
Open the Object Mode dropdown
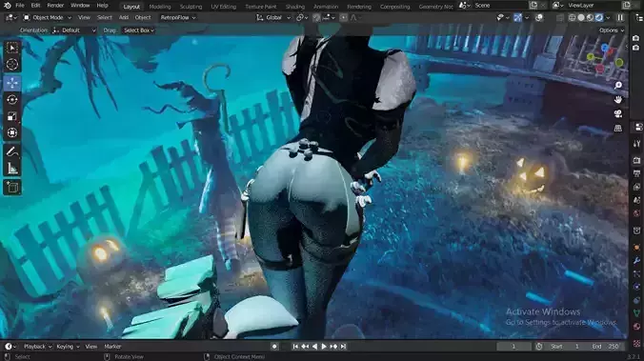(47, 18)
